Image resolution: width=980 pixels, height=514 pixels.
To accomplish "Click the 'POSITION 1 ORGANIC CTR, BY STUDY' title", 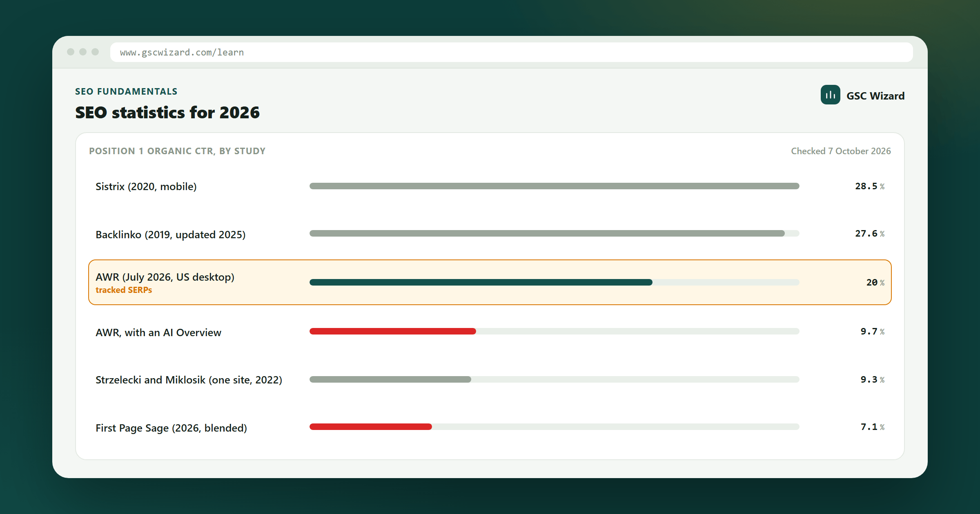I will pos(177,151).
